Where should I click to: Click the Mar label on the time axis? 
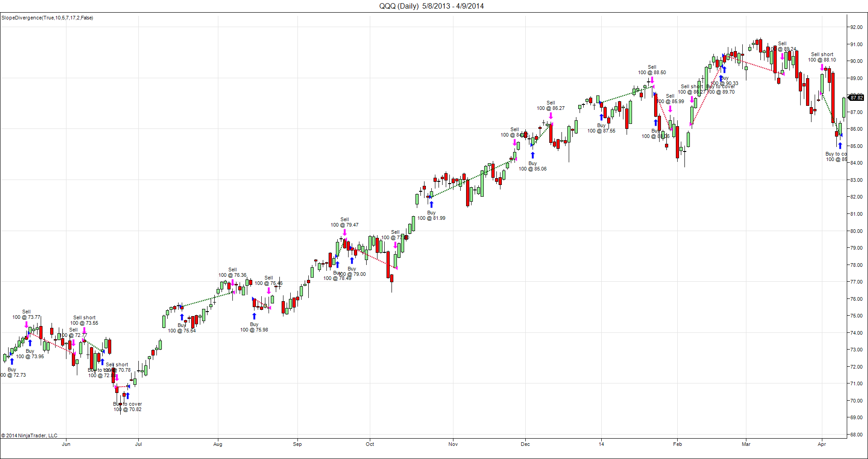(746, 444)
